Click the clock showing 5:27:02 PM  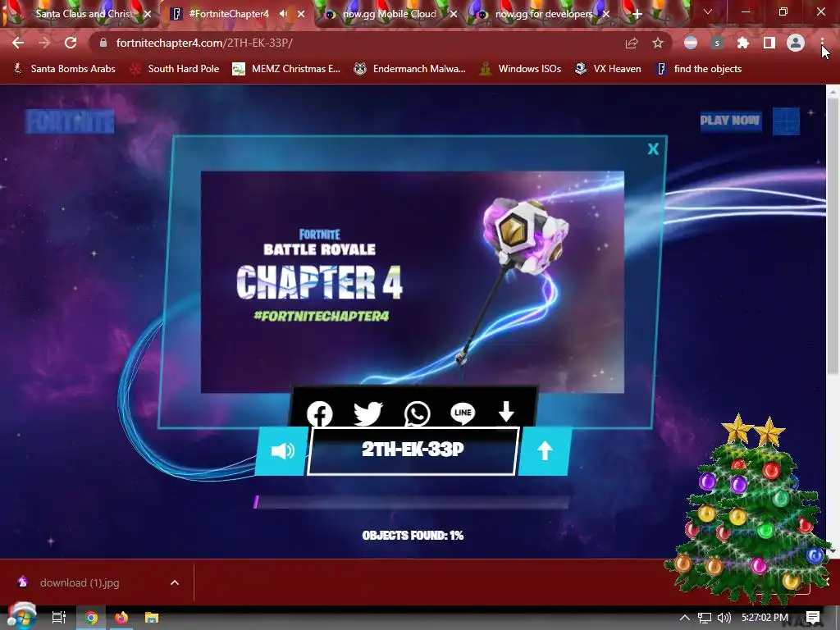coord(765,618)
